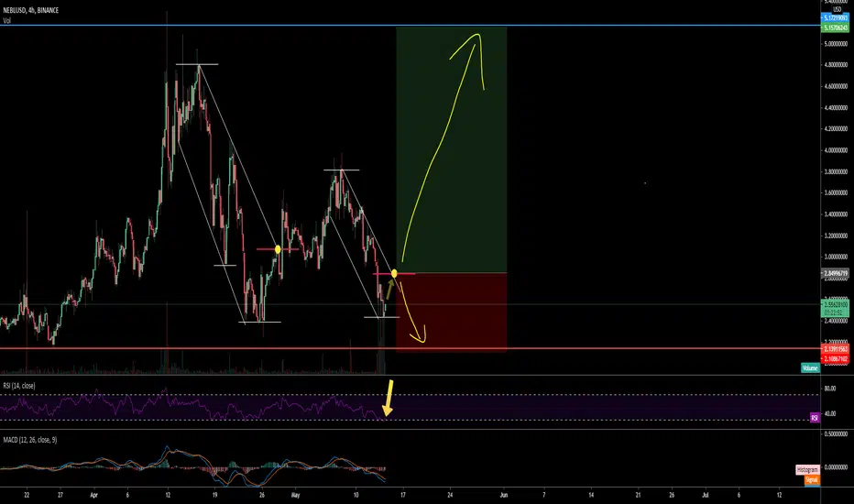Click the grey 2.84996719 entry price label
The height and width of the screenshot is (504, 854).
pyautogui.click(x=836, y=273)
